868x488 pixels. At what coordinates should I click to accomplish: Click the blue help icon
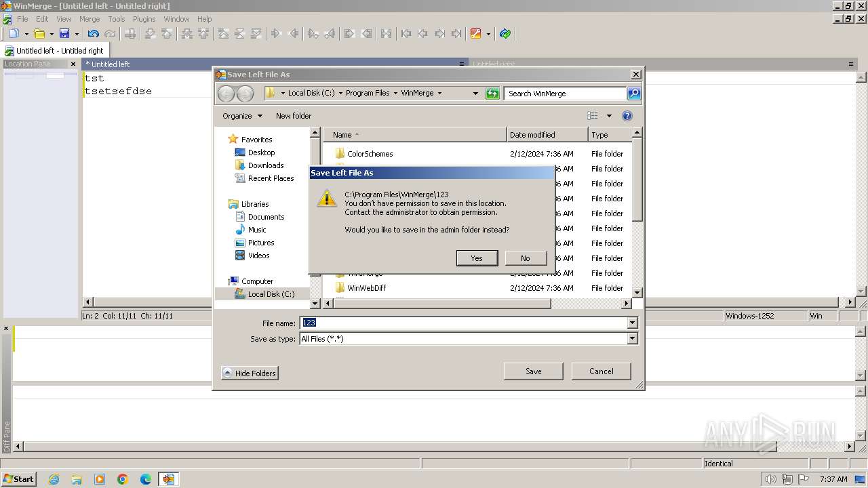click(627, 116)
